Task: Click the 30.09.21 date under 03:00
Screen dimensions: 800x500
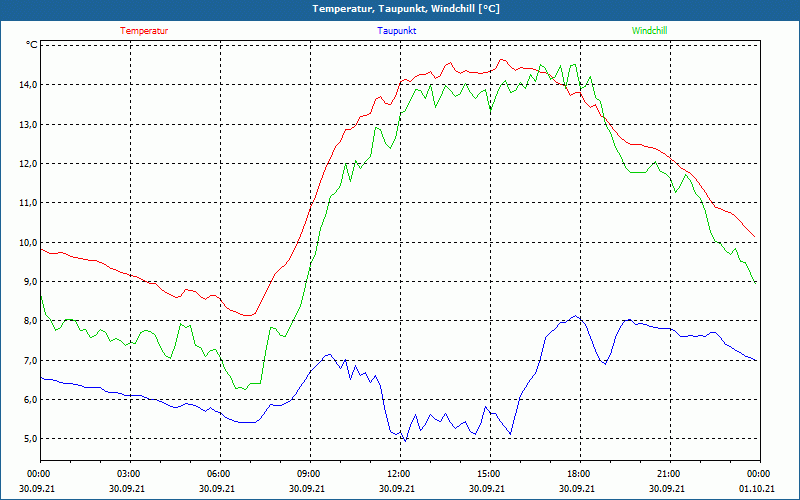Action: (x=128, y=488)
